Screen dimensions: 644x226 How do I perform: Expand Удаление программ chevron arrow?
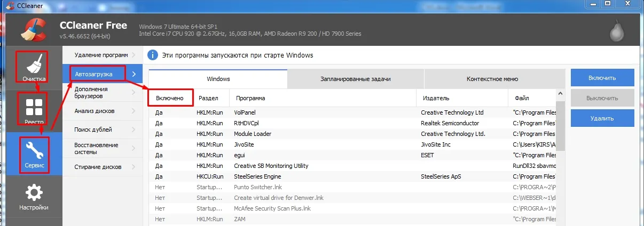click(134, 55)
